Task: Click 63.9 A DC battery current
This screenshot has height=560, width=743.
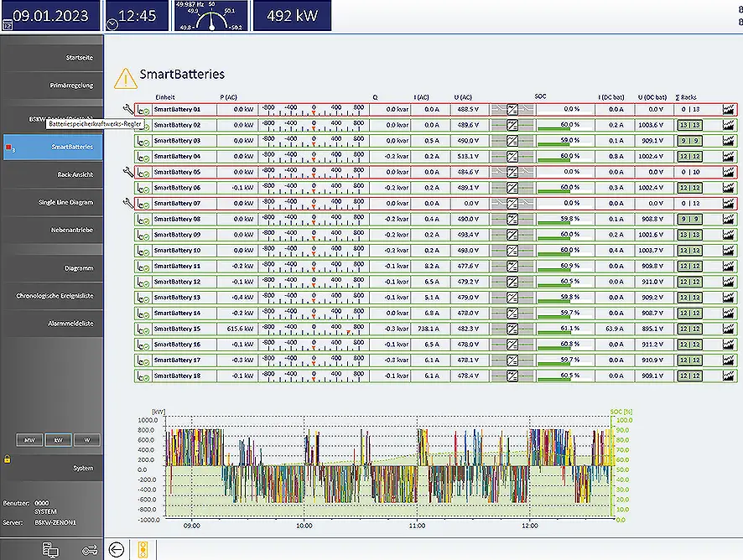Action: pyautogui.click(x=615, y=329)
